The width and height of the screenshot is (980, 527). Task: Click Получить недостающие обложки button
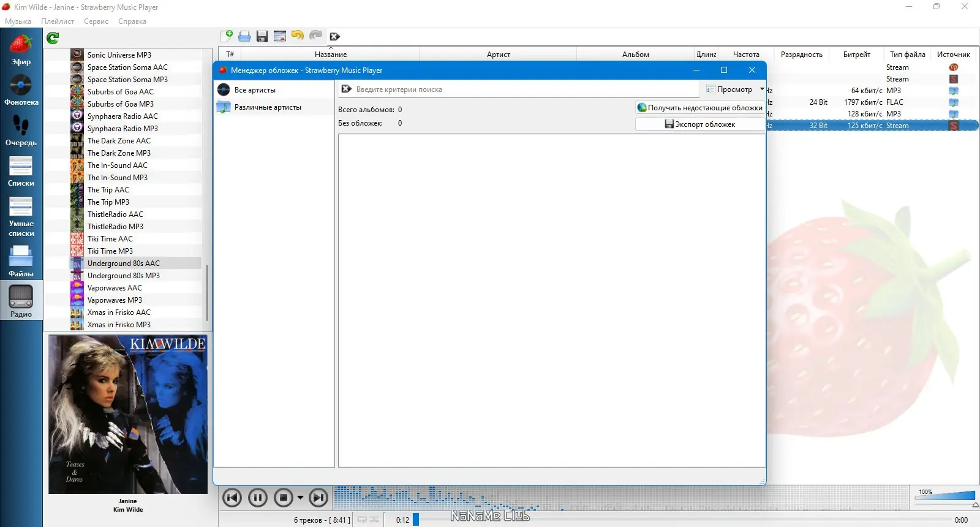700,108
